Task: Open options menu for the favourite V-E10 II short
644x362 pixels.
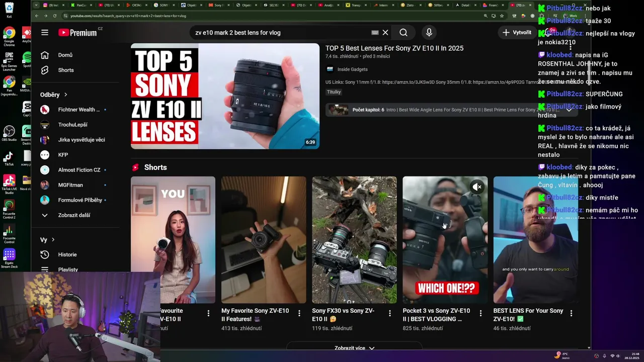Action: (x=208, y=313)
